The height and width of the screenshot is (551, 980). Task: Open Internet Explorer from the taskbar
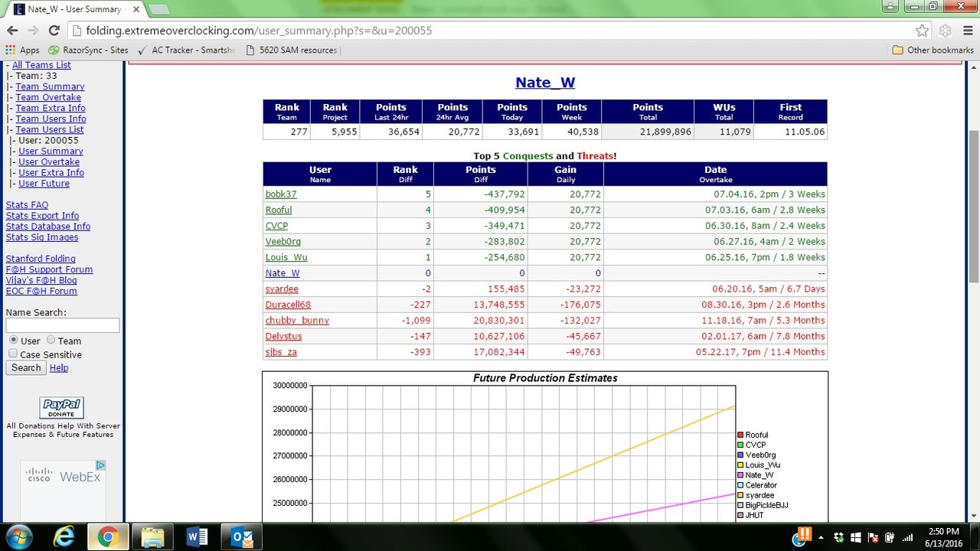click(63, 537)
